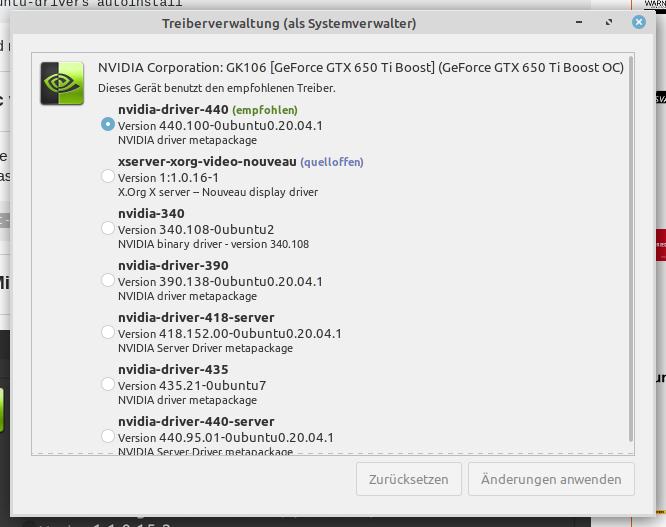The width and height of the screenshot is (666, 527).
Task: Choose the xserver-xorg-video-nouveau radio option
Action: click(x=108, y=176)
